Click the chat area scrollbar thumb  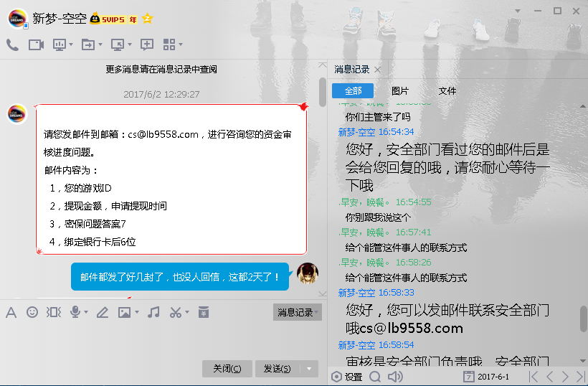coord(323,92)
